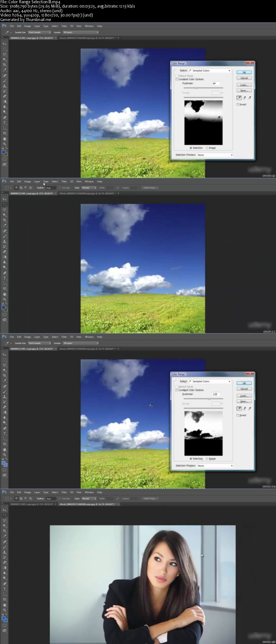Image resolution: width=276 pixels, height=644 pixels.
Task: Click Intersect with selection icon in 00:01:22 options bar
Action: click(30, 188)
